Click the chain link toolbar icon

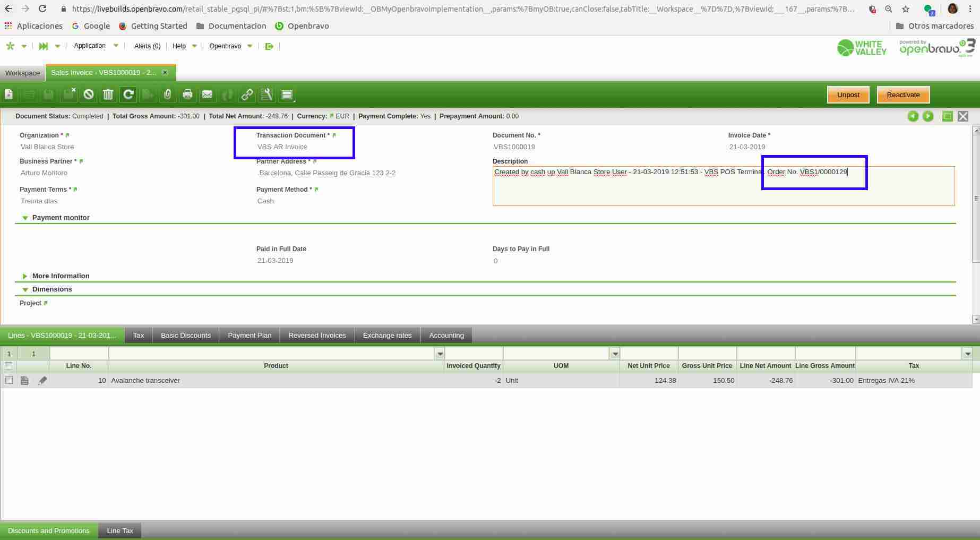(247, 95)
